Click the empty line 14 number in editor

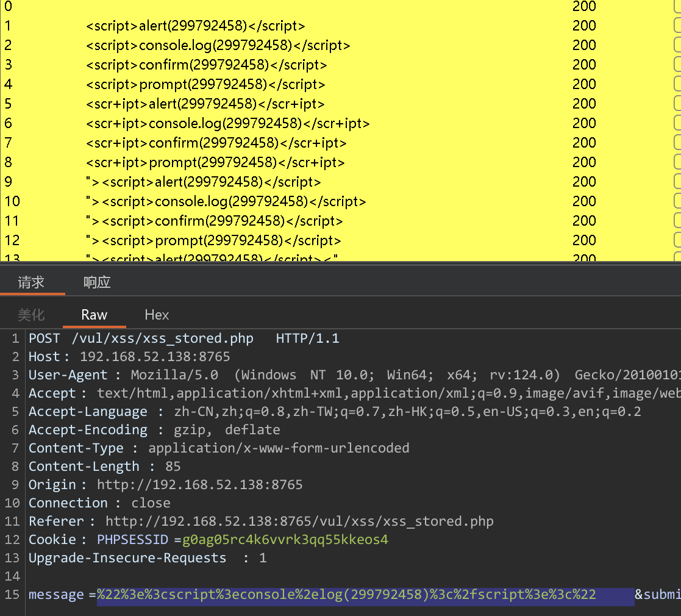point(12,576)
